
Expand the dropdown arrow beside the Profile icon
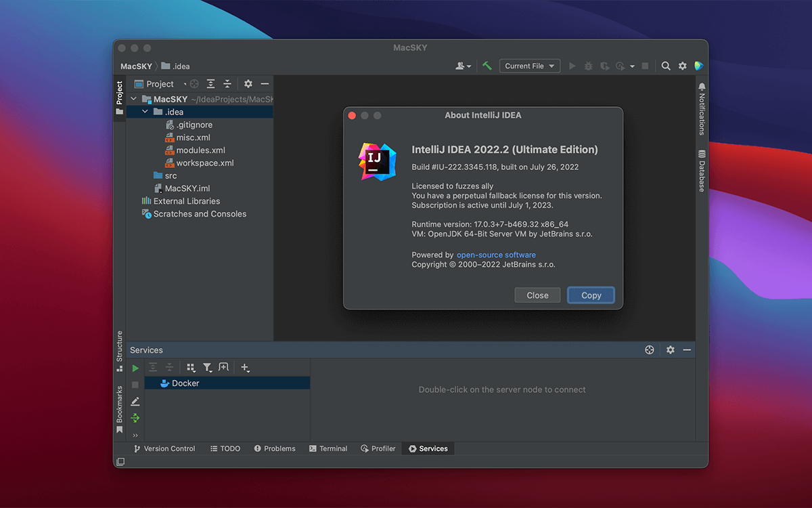632,66
